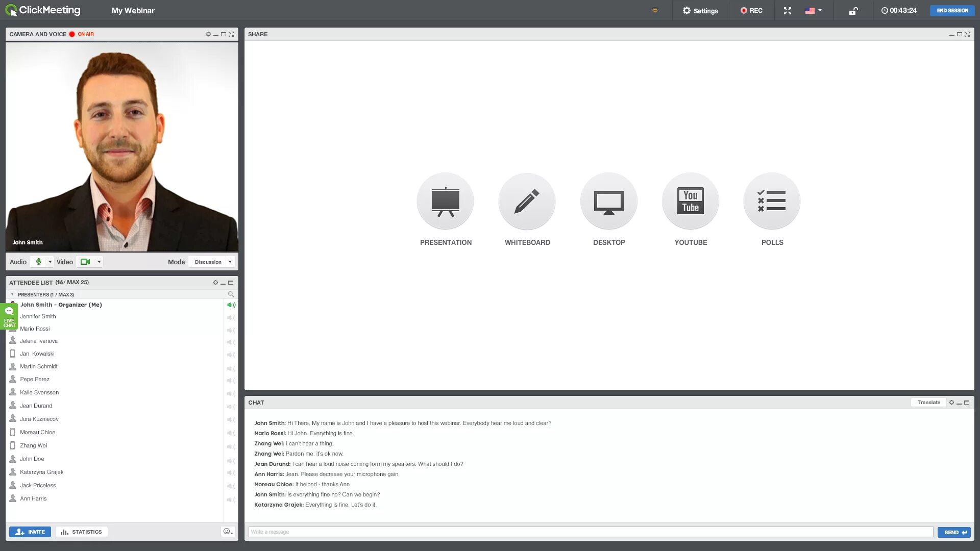Click the fullscreen icon in top bar
This screenshot has height=551, width=980.
point(788,11)
